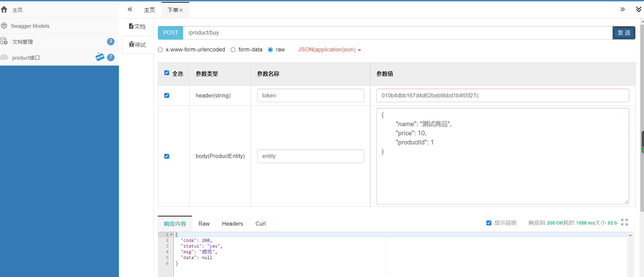Screen dimensions: 644x277
Task: Show the Curl tab
Action: [x=261, y=224]
